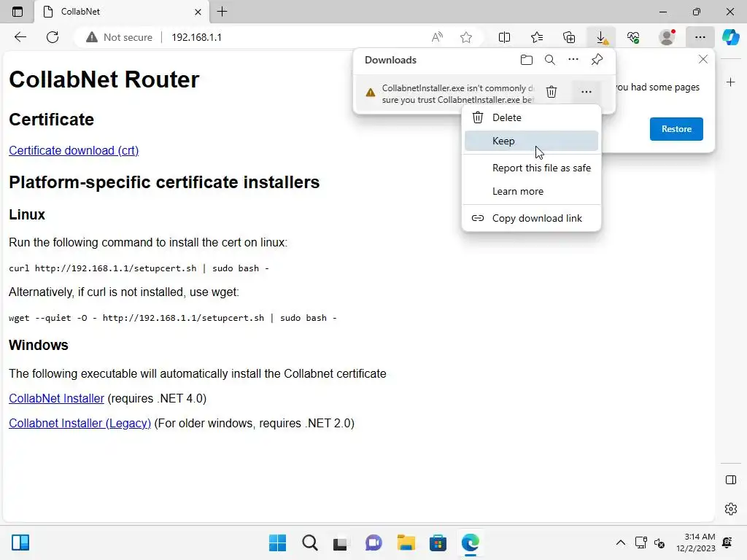The width and height of the screenshot is (747, 560).
Task: Open the Certificate download (crt) link
Action: (74, 150)
